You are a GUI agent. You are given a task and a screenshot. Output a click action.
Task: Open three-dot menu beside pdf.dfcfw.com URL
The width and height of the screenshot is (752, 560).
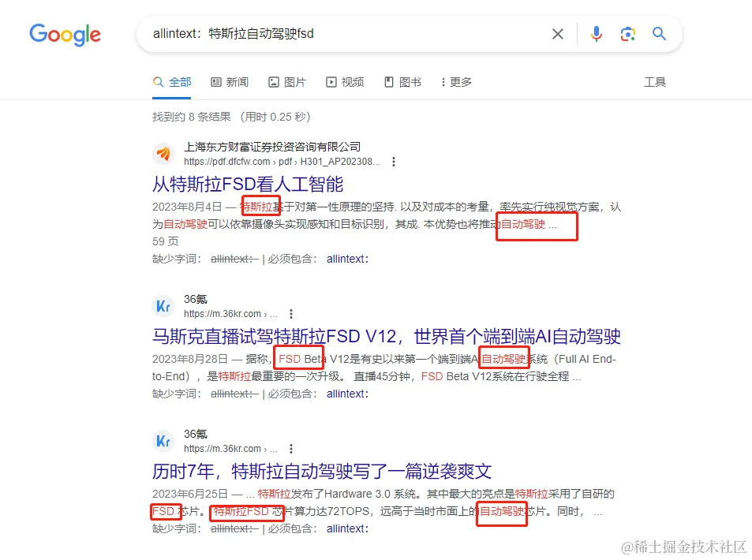[394, 162]
